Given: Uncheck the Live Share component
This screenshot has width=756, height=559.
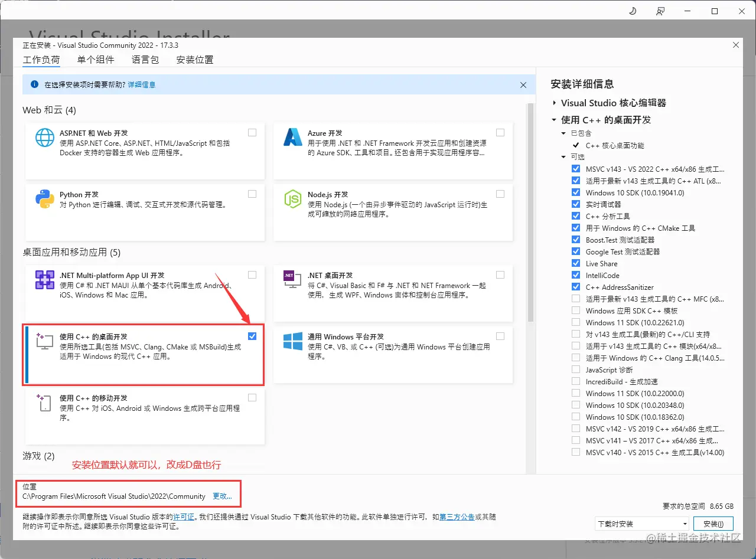Looking at the screenshot, I should [x=576, y=263].
